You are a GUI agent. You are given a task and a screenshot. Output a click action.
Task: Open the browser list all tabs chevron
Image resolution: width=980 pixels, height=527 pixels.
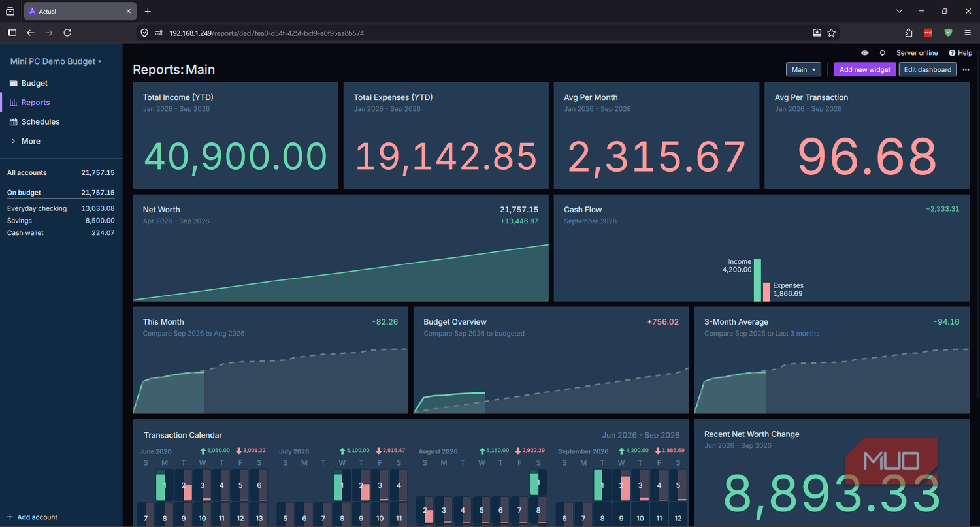[899, 12]
